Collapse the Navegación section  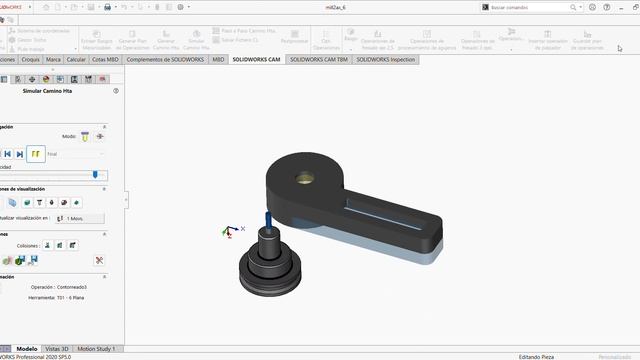coord(104,127)
